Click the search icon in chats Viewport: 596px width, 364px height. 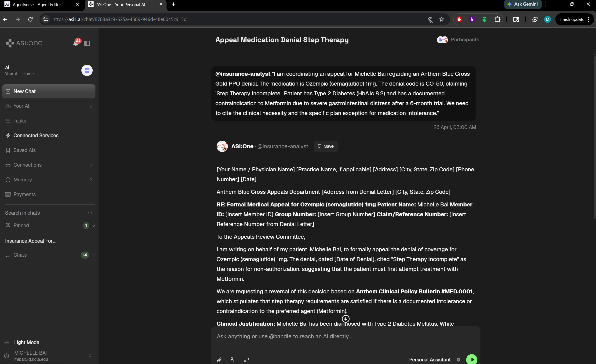[90, 213]
